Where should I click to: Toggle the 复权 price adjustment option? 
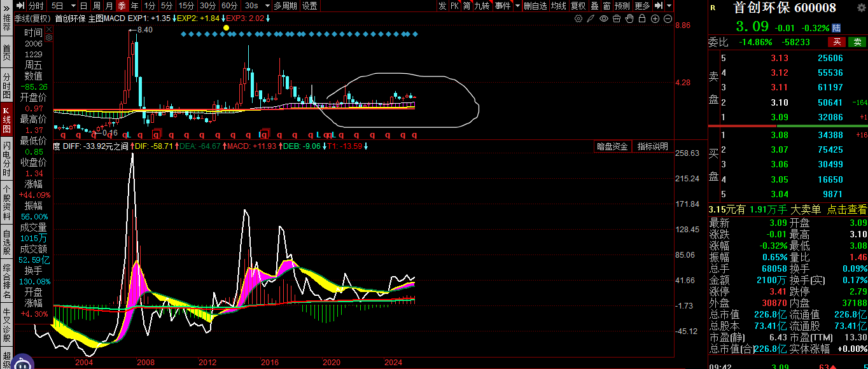click(578, 6)
